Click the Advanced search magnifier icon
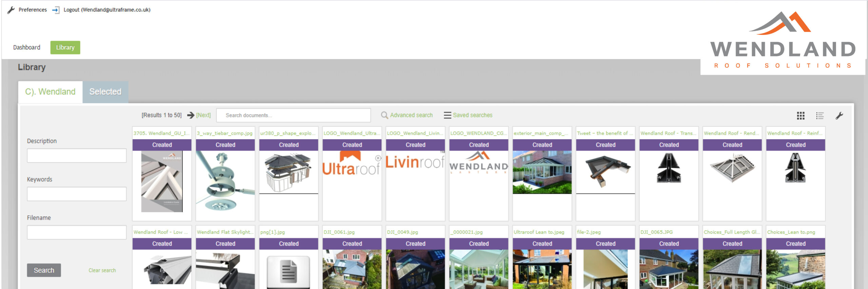868x289 pixels. click(384, 115)
